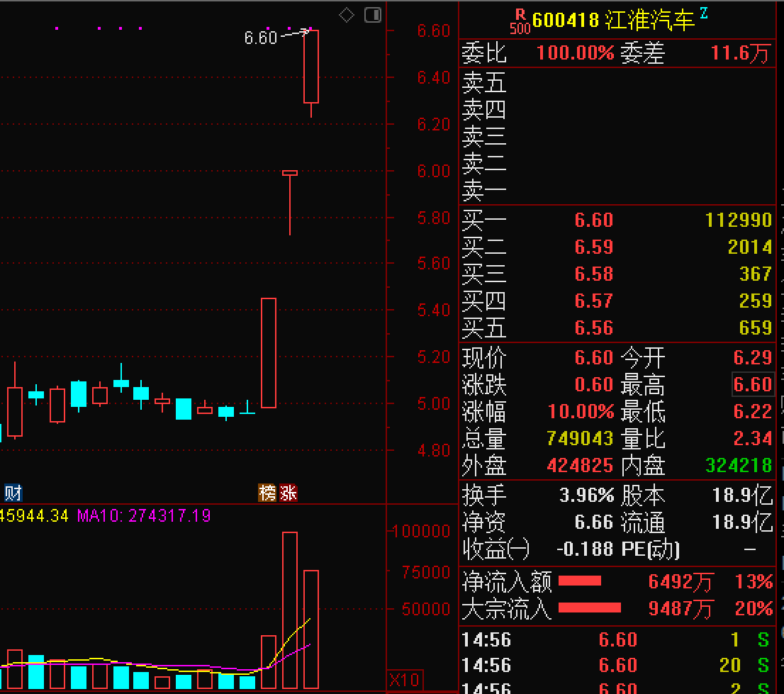Select the 卖三 ask row
Image resolution: width=784 pixels, height=694 pixels.
click(617, 137)
